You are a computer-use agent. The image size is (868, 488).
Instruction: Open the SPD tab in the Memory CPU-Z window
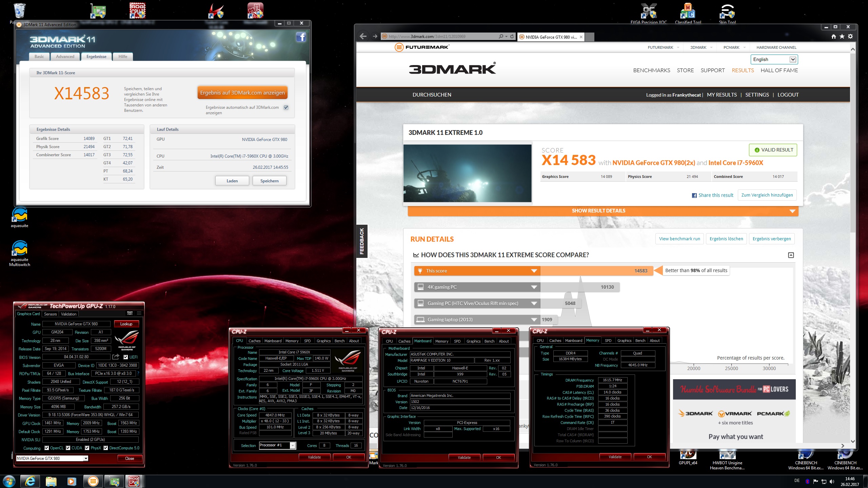point(608,341)
